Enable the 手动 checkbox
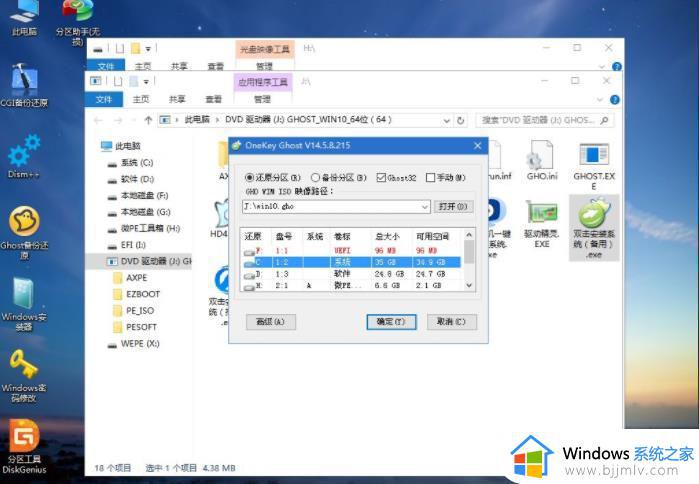The width and height of the screenshot is (699, 484). click(430, 177)
